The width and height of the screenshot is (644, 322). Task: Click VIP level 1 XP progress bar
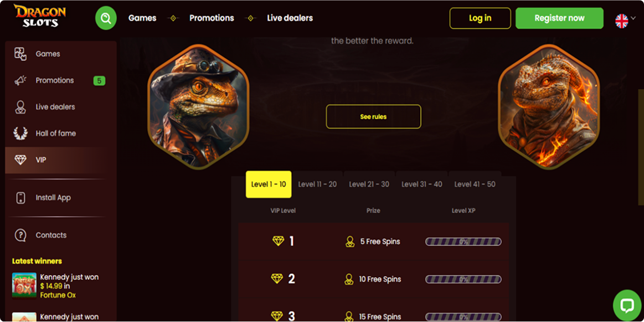(x=463, y=242)
